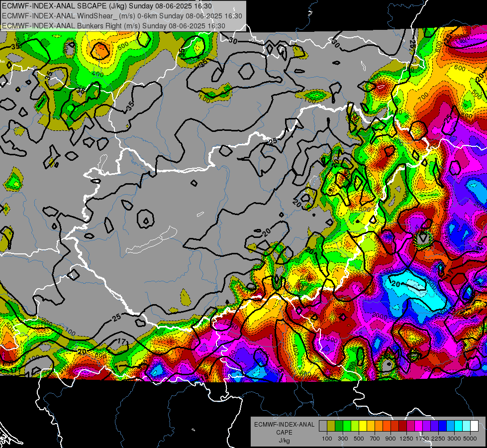Click the WindShear 0-6km title line
The width and height of the screenshot is (487, 448).
tap(122, 16)
